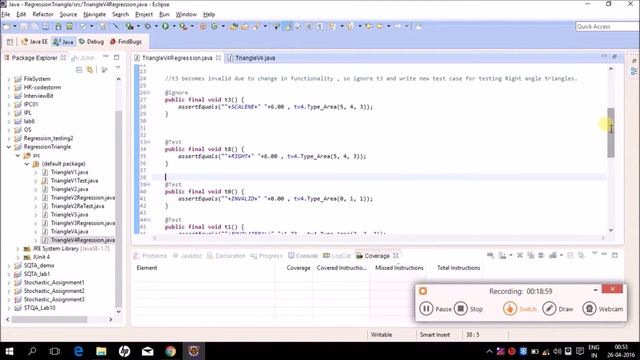Click Collapse All in Package Explorer
640x360 pixels.
(x=79, y=70)
